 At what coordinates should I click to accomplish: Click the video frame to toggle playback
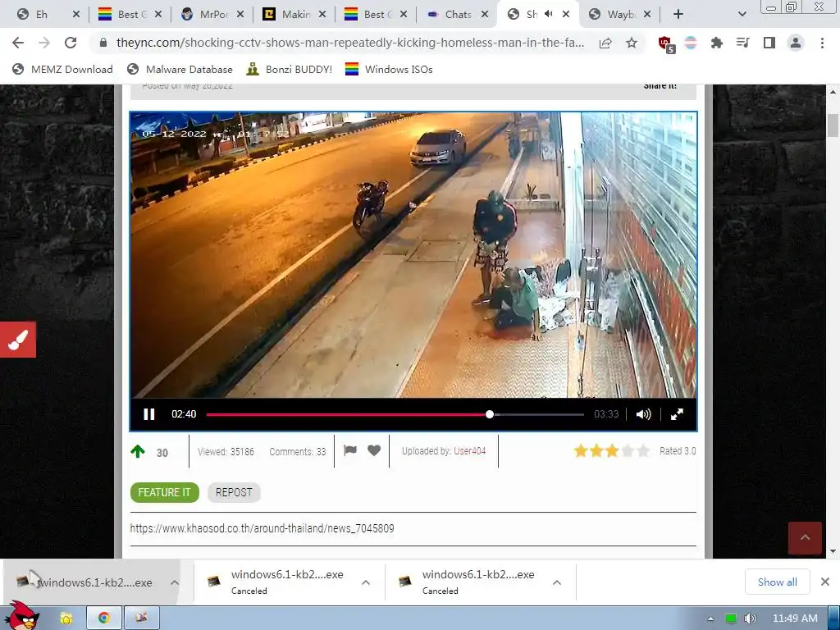[x=413, y=255]
